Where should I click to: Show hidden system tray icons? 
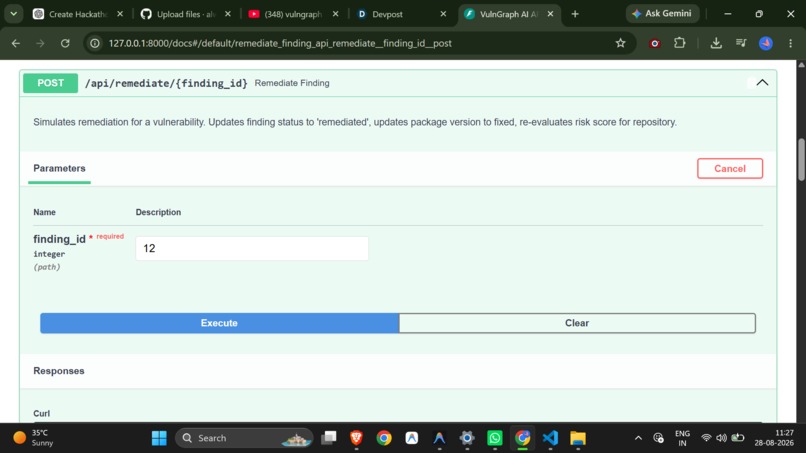pyautogui.click(x=638, y=438)
